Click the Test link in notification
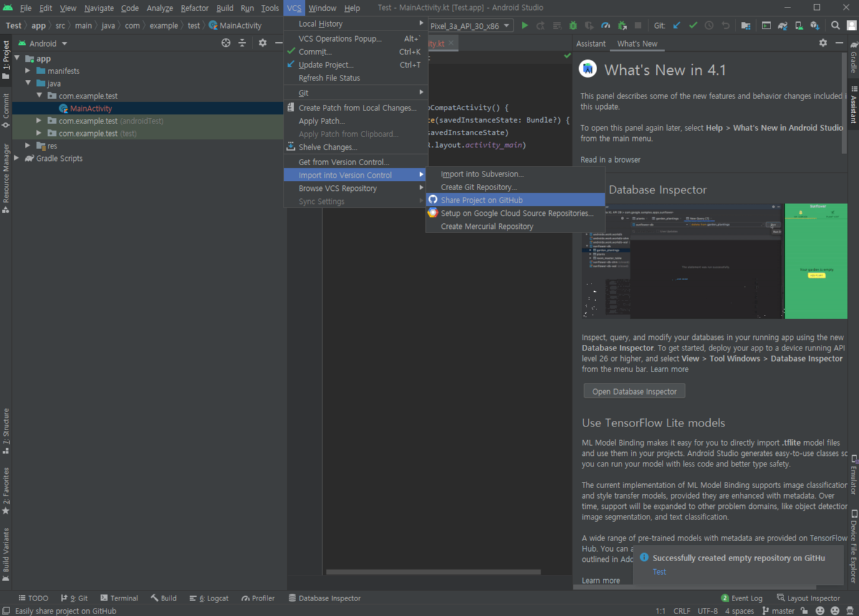The width and height of the screenshot is (859, 616). tap(659, 572)
